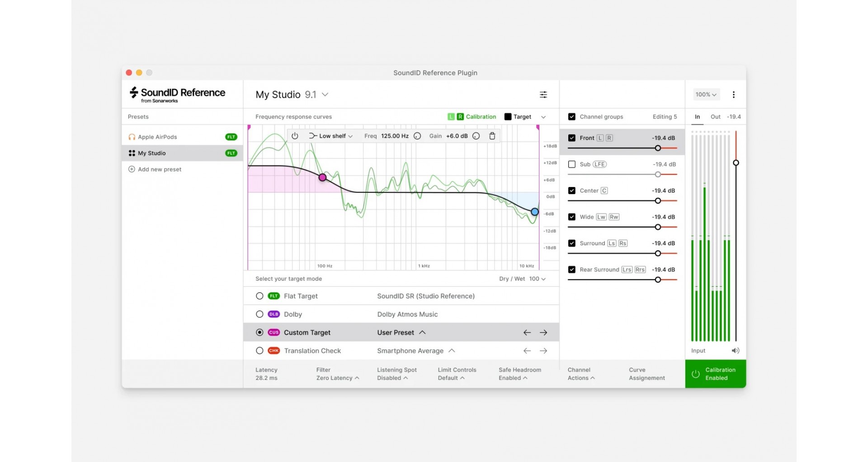The height and width of the screenshot is (462, 868).
Task: Click the main output volume slider handle
Action: (x=736, y=163)
